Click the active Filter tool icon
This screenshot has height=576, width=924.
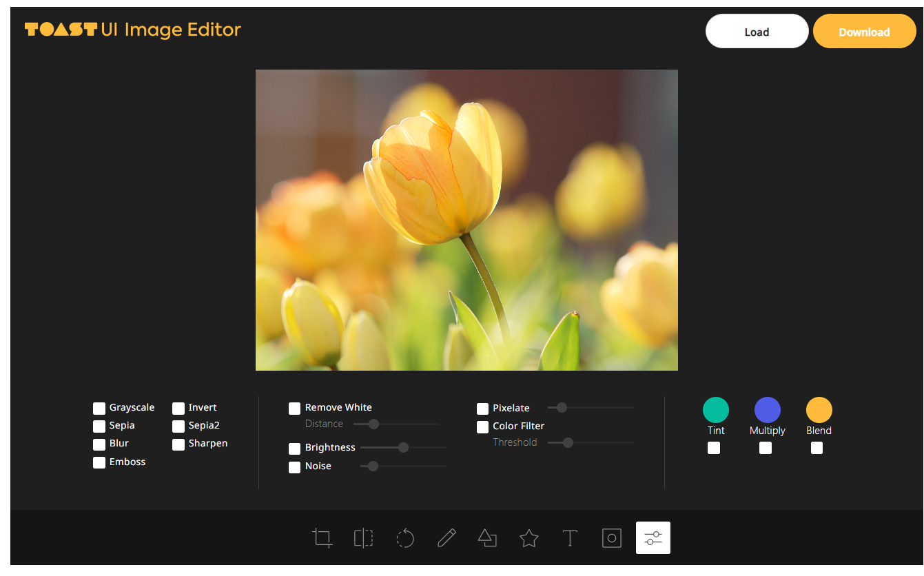653,537
